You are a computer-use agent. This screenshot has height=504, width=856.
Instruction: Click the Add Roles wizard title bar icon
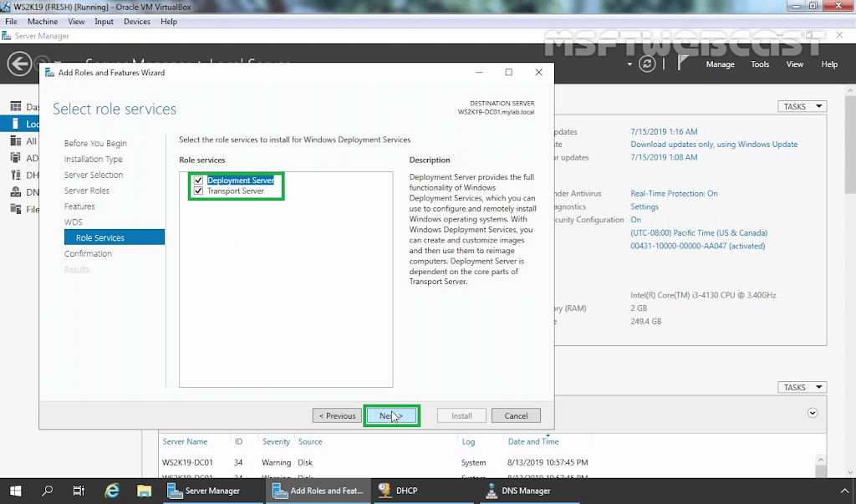point(49,73)
